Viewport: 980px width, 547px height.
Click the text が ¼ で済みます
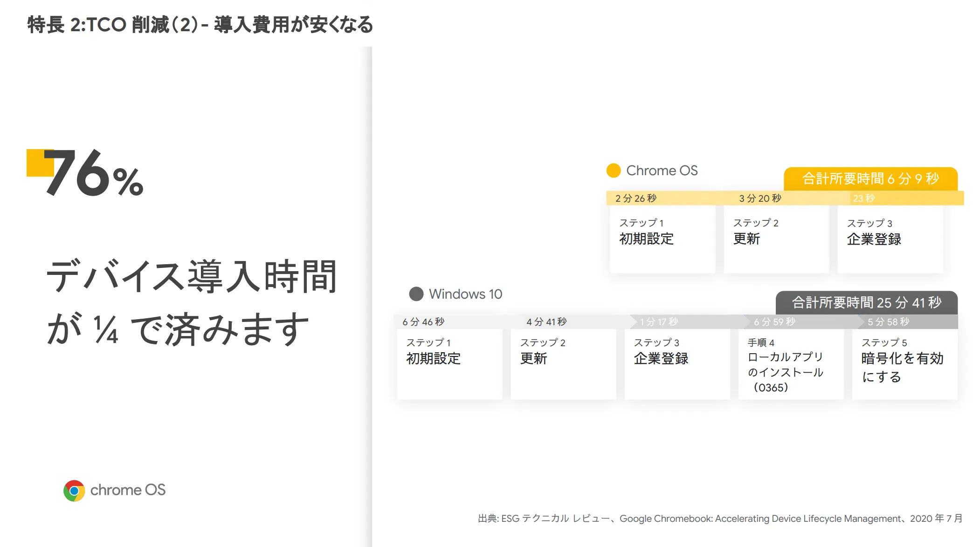178,329
